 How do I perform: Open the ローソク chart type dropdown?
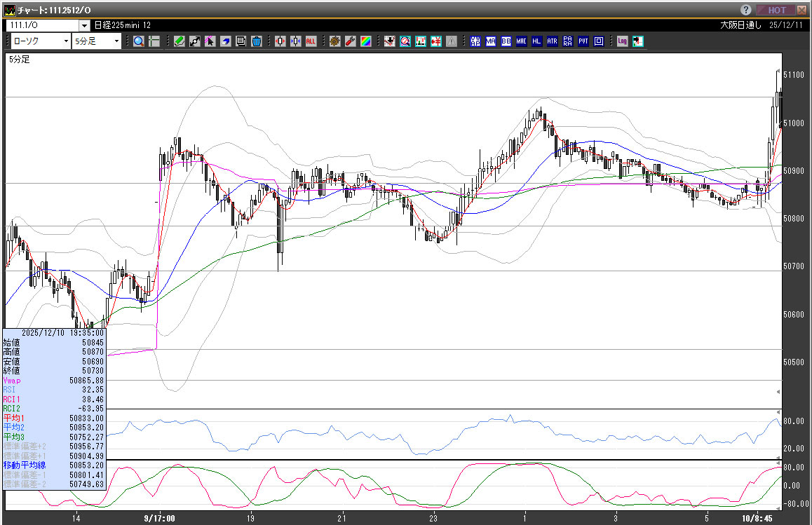coord(66,41)
